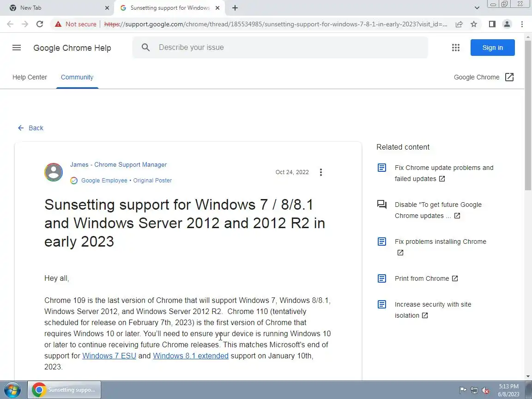Open Fix problems installing Chrome article
The height and width of the screenshot is (399, 532).
tap(441, 247)
